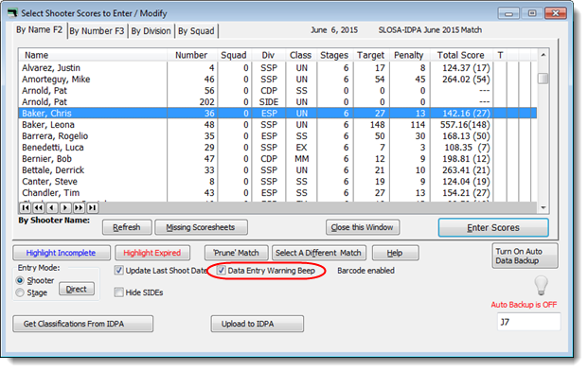Click the vertical scrollbar thumb
The width and height of the screenshot is (588, 372).
click(x=543, y=79)
